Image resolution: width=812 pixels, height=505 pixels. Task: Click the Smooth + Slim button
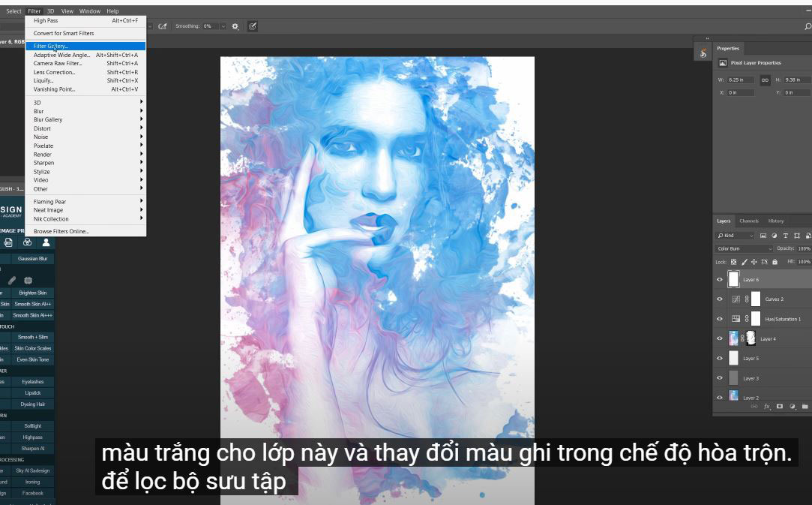click(x=33, y=337)
